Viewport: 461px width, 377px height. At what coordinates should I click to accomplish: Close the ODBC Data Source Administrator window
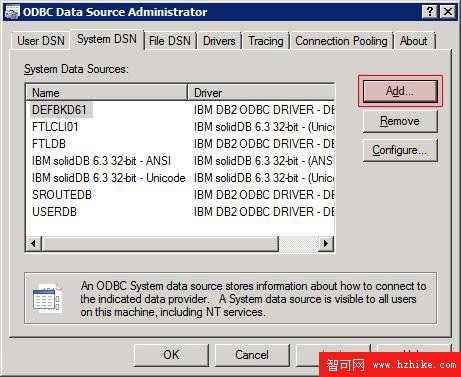coord(448,12)
